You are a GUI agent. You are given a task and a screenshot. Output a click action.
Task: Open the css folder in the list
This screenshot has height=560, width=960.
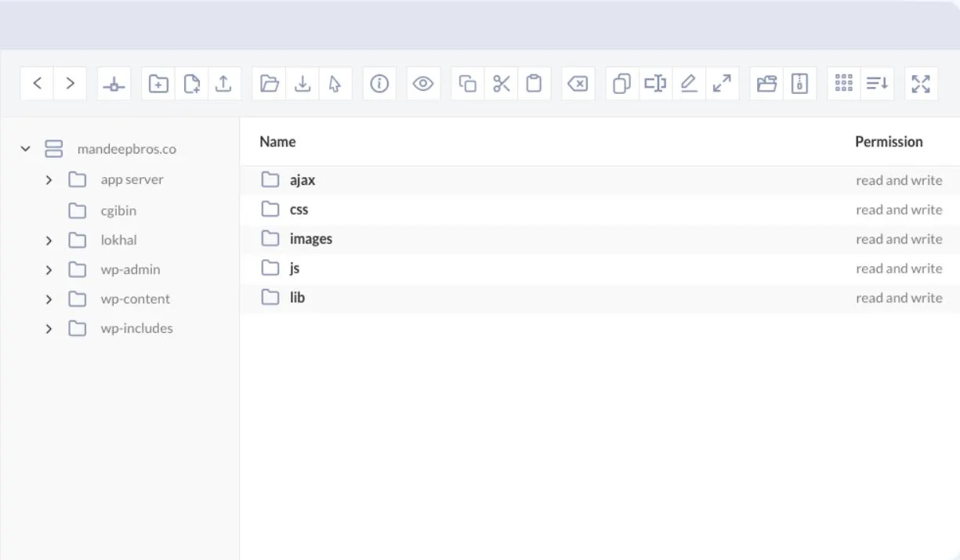click(x=299, y=209)
